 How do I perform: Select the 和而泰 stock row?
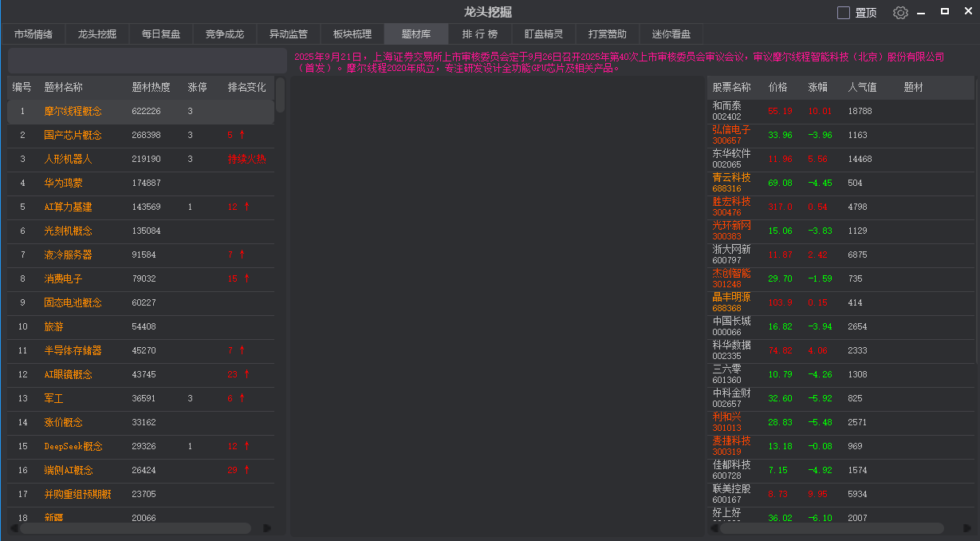[829, 110]
